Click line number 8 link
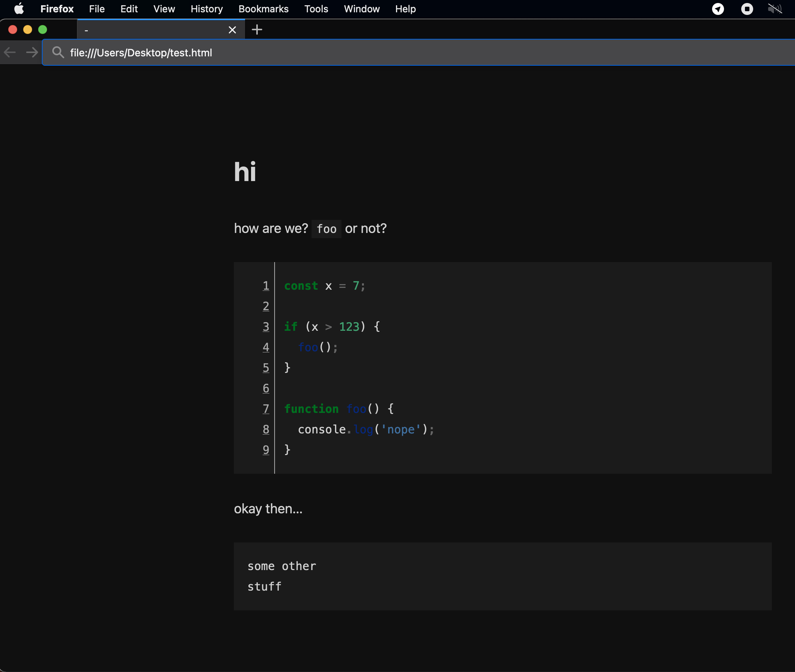This screenshot has height=672, width=795. point(266,430)
